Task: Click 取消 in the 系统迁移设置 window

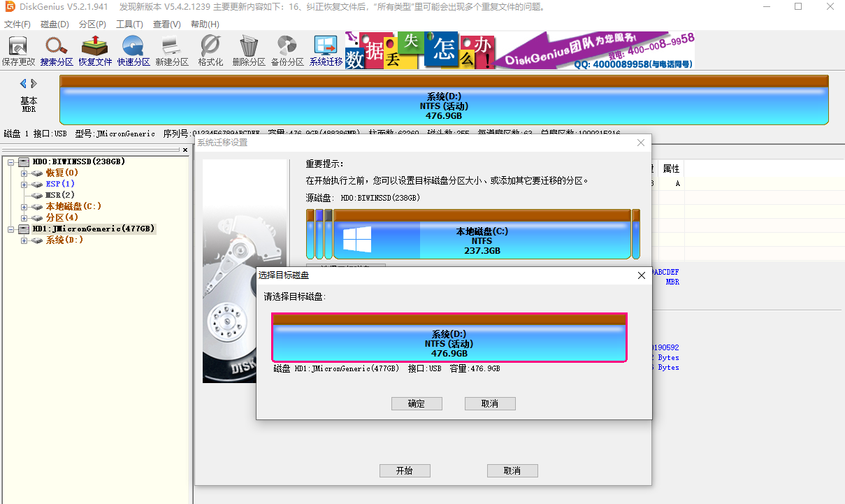Action: 512,470
